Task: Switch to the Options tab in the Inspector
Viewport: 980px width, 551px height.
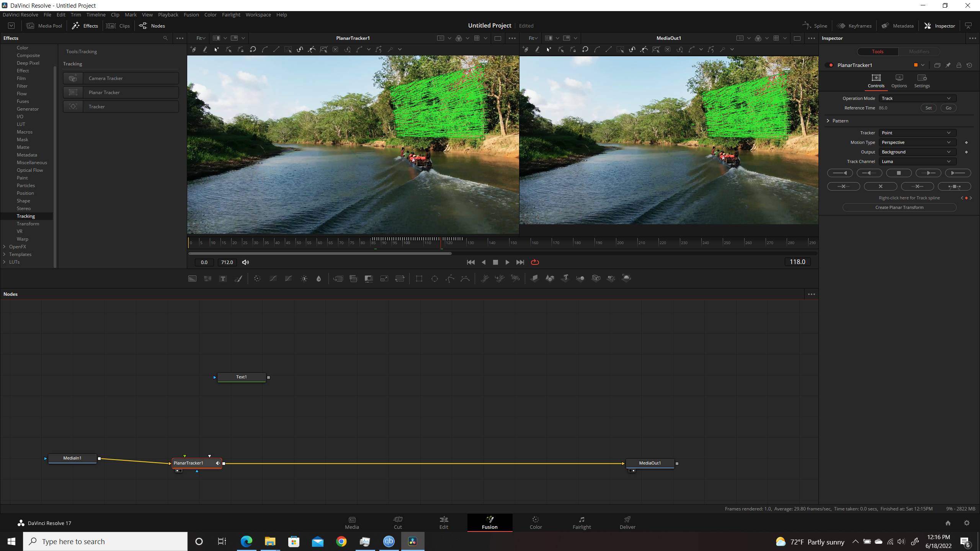Action: (899, 82)
